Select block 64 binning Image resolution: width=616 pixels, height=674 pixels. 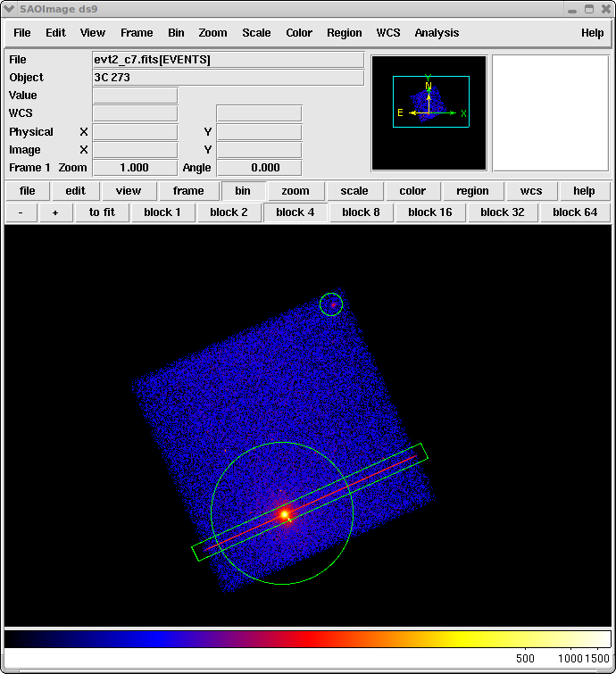point(574,212)
